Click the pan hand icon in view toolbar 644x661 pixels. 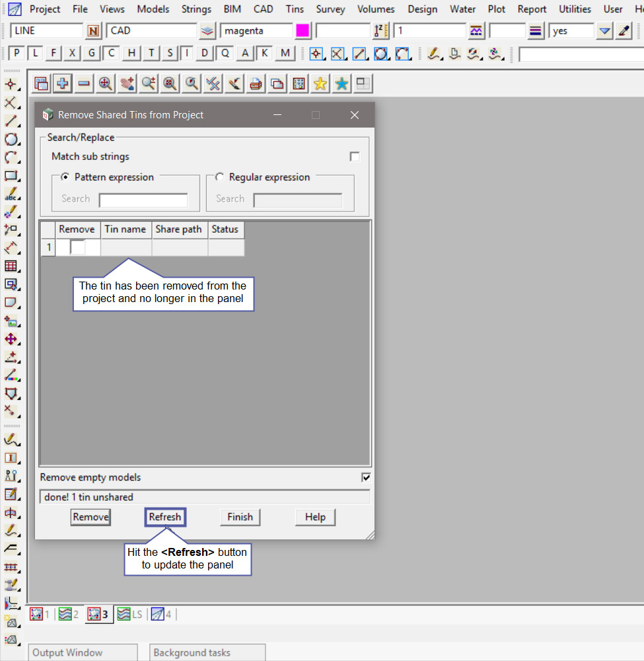127,83
